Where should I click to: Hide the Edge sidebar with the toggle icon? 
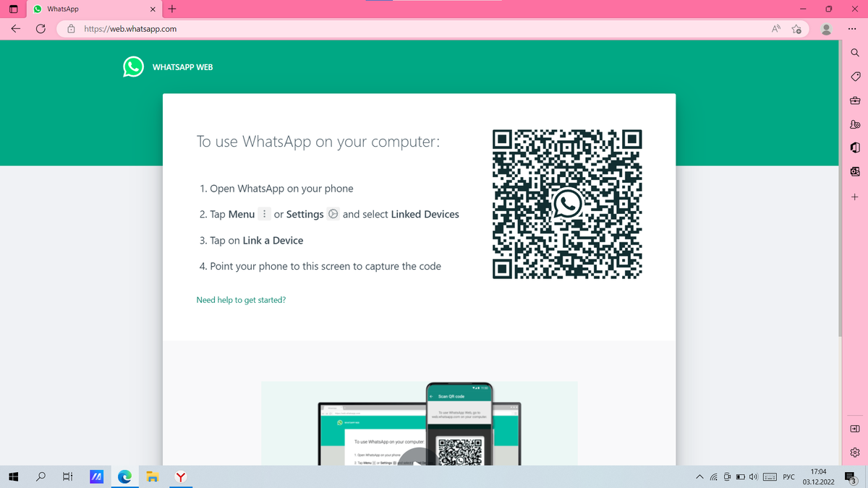click(854, 429)
